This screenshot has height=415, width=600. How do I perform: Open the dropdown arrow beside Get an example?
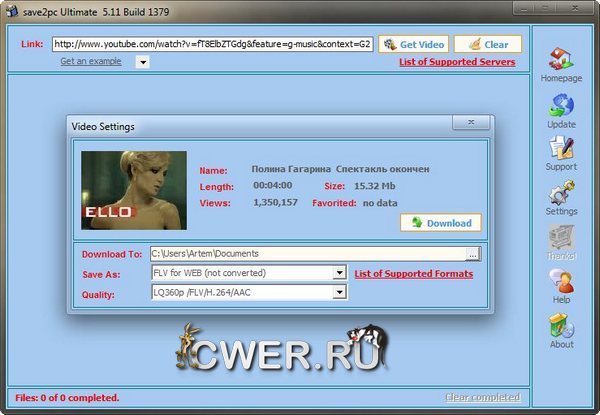(x=141, y=62)
